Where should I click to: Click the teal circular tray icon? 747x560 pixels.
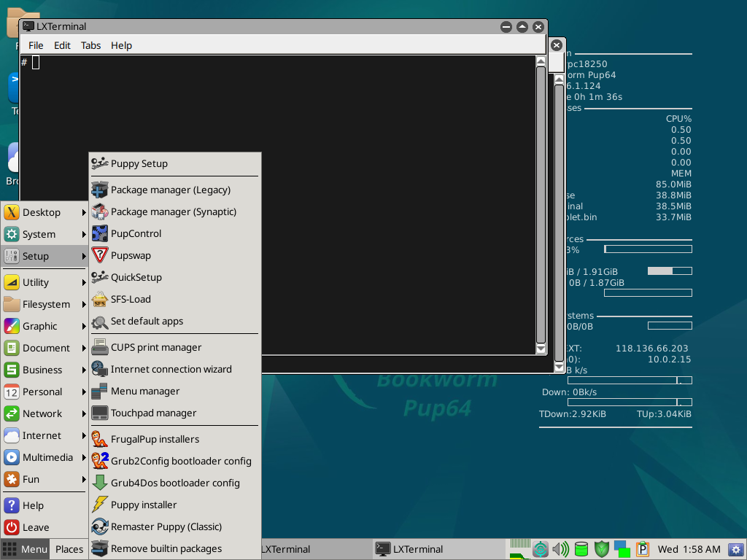tap(541, 549)
